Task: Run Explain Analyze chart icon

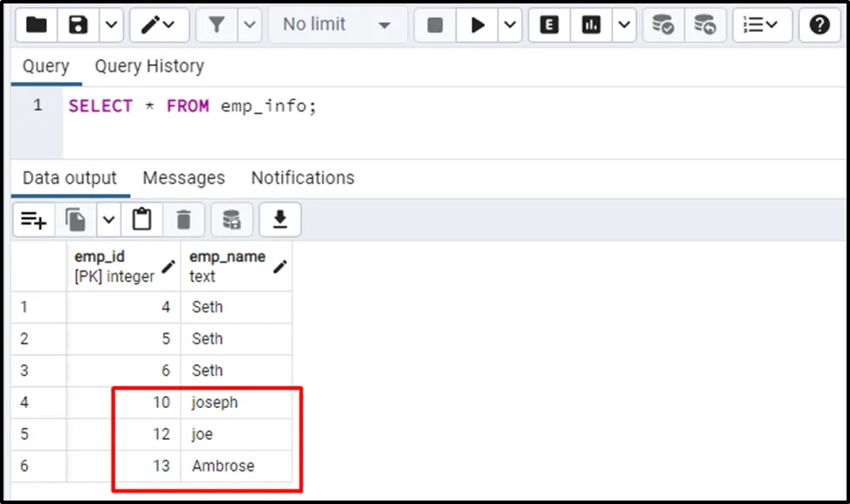Action: (x=591, y=25)
